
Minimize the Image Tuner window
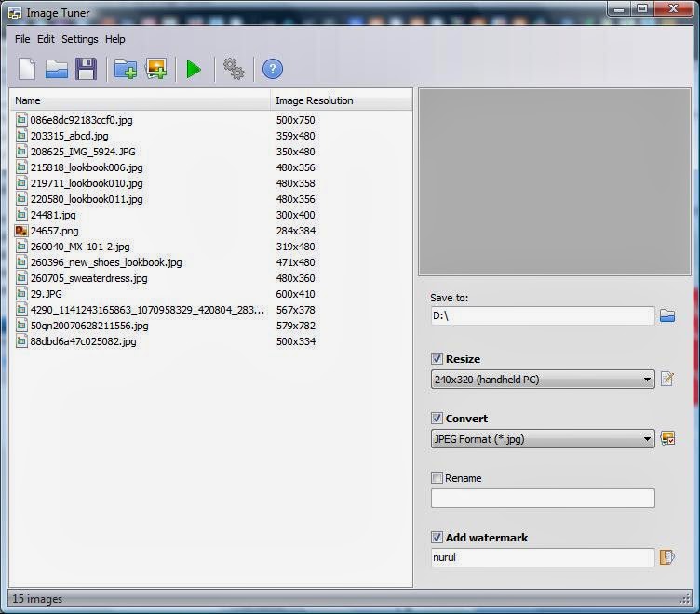pyautogui.click(x=619, y=9)
